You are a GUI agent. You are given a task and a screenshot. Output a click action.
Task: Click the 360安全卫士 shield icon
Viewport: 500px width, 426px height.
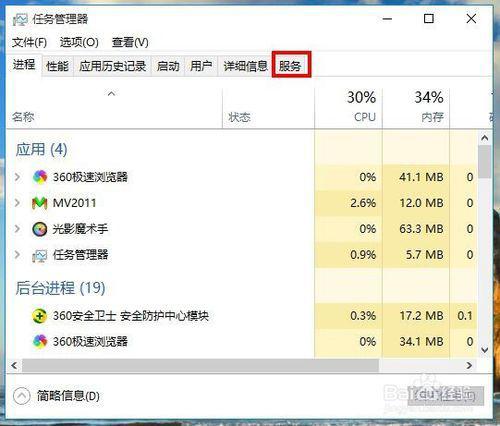coord(39,316)
